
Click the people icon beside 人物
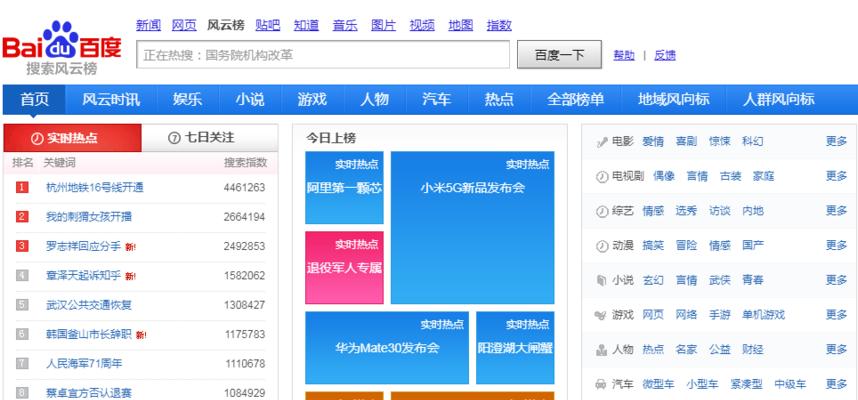(602, 350)
